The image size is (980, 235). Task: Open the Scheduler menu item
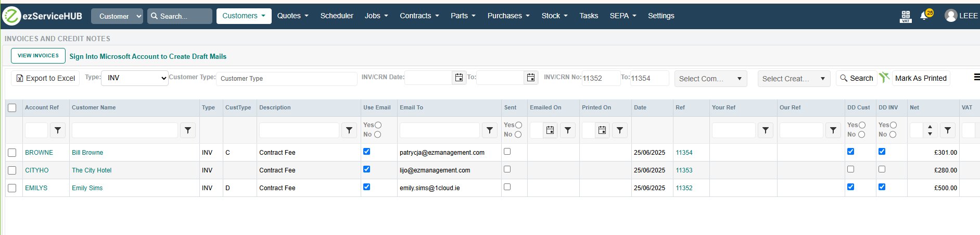(x=337, y=16)
